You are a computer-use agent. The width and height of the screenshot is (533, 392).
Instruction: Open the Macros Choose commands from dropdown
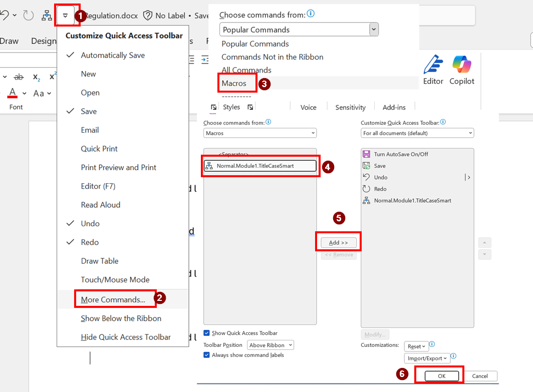click(260, 133)
